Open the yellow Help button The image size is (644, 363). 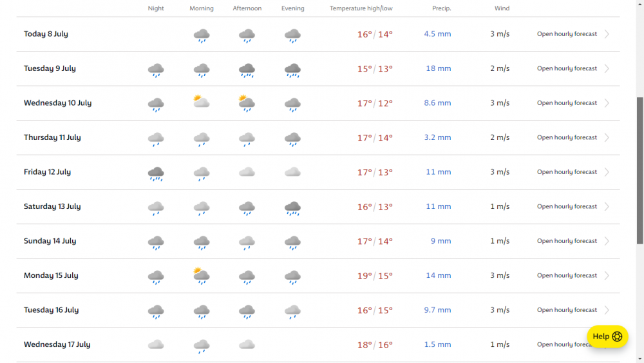click(607, 337)
